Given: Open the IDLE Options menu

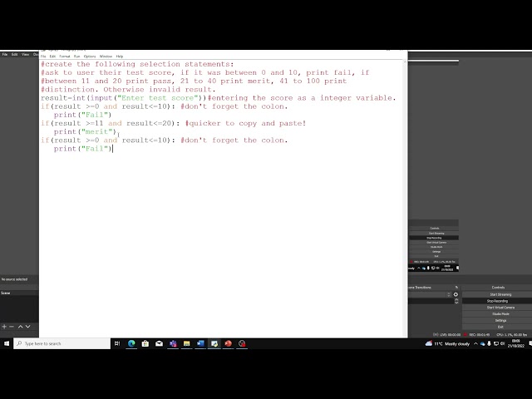Looking at the screenshot, I should click(90, 57).
